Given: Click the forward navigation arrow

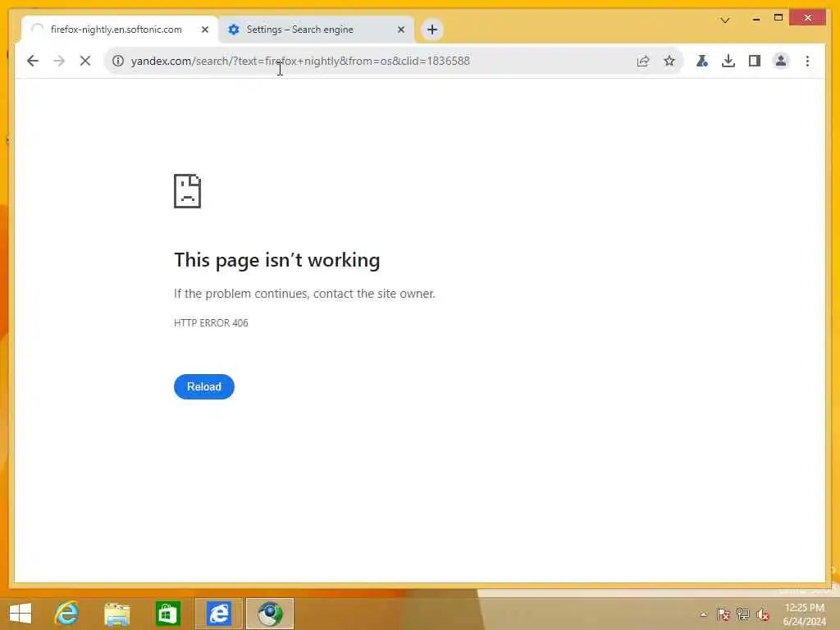Looking at the screenshot, I should point(59,61).
